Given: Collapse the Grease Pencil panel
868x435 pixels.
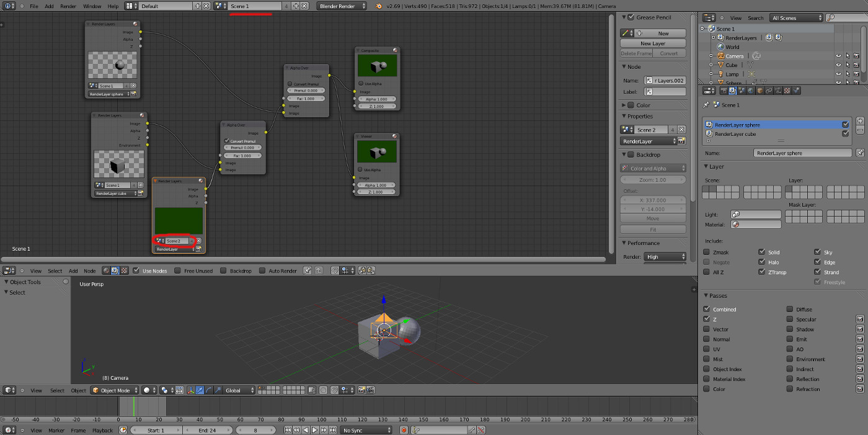Looking at the screenshot, I should point(624,17).
